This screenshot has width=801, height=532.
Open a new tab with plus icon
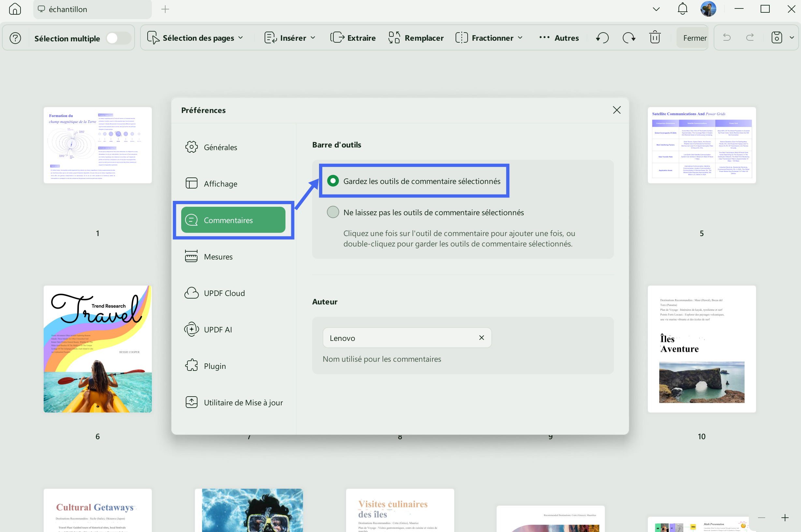165,9
